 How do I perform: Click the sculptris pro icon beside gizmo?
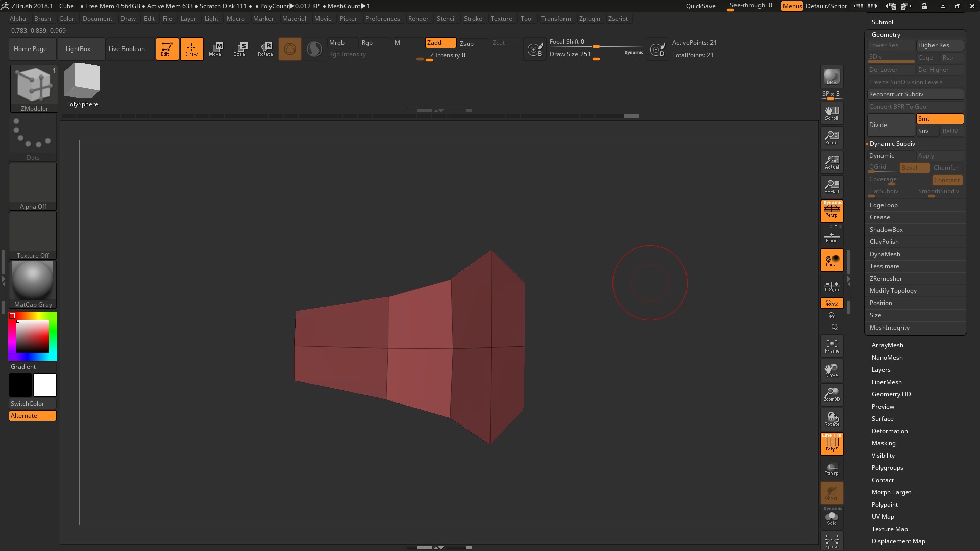pos(314,49)
